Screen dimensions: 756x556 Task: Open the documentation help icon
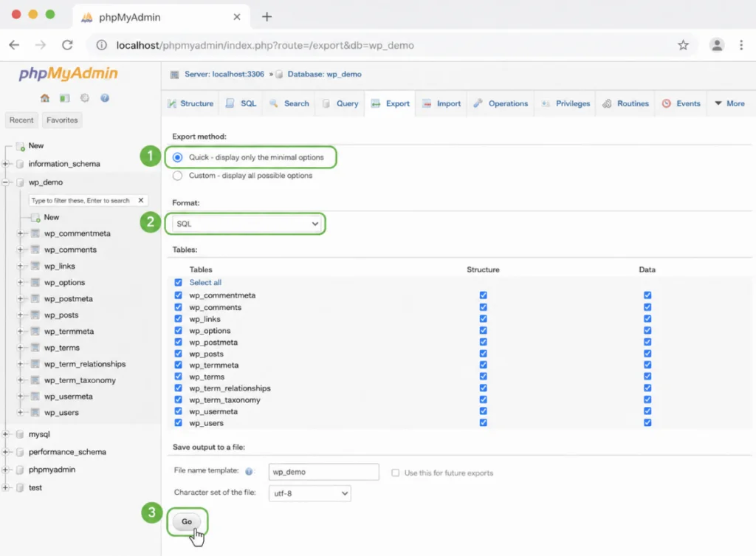click(105, 98)
